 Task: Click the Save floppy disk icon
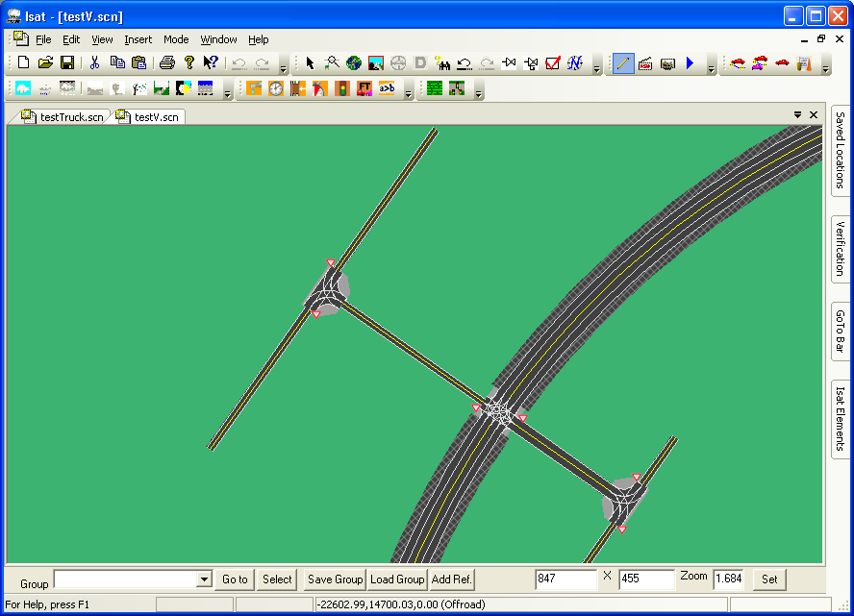tap(67, 63)
